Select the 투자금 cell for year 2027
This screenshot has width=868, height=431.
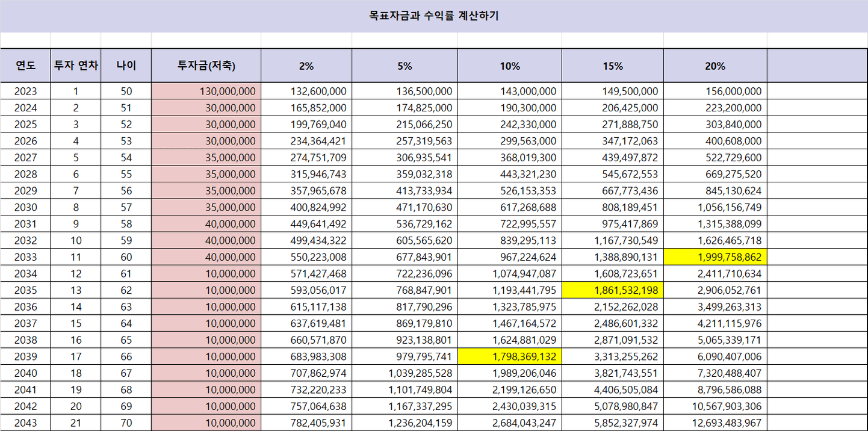coord(206,158)
